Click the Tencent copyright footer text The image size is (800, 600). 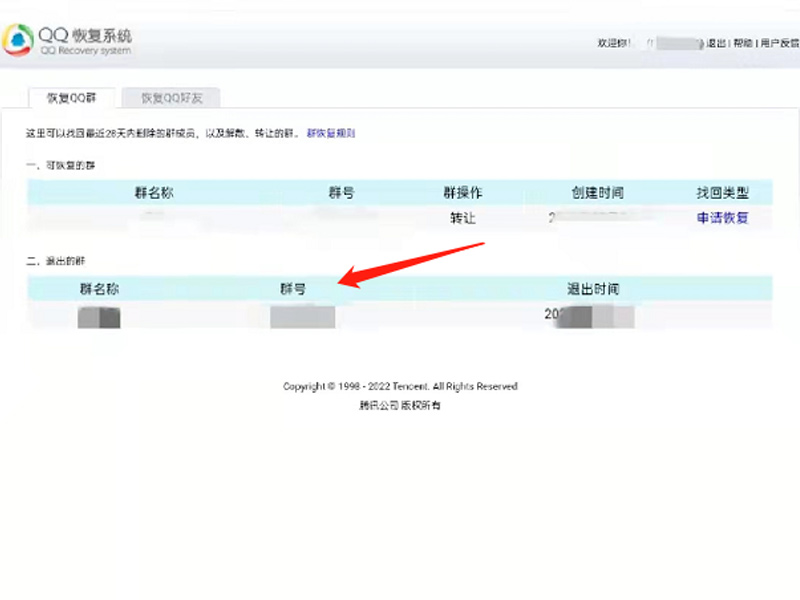click(x=400, y=386)
